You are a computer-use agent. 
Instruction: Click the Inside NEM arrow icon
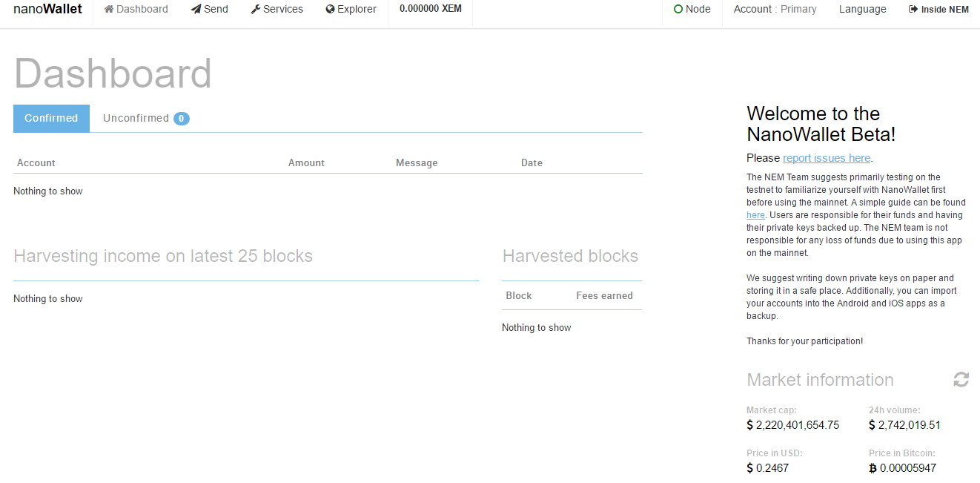pyautogui.click(x=913, y=10)
